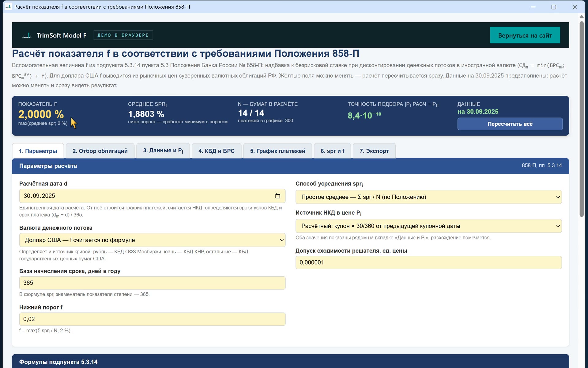The image size is (588, 368).
Task: Click the vertical scrollbar thumb
Action: click(x=582, y=119)
